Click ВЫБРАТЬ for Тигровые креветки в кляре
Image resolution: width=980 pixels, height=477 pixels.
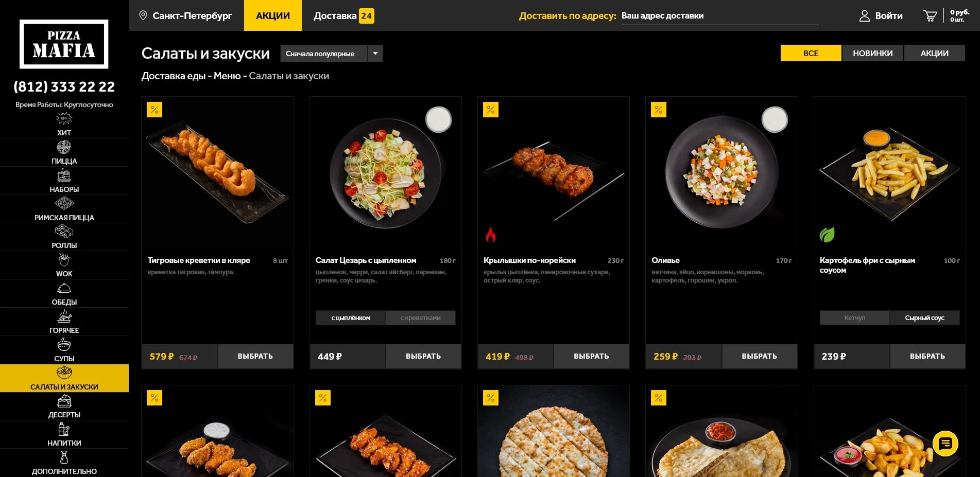click(x=255, y=356)
